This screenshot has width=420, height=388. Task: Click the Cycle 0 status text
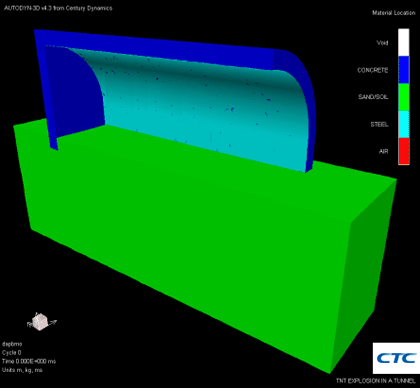point(12,353)
